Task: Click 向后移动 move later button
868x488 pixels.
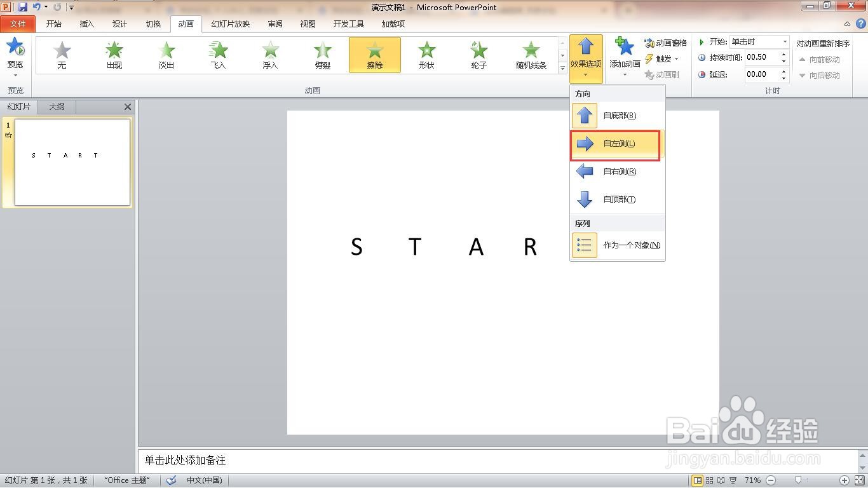Action: (x=819, y=75)
